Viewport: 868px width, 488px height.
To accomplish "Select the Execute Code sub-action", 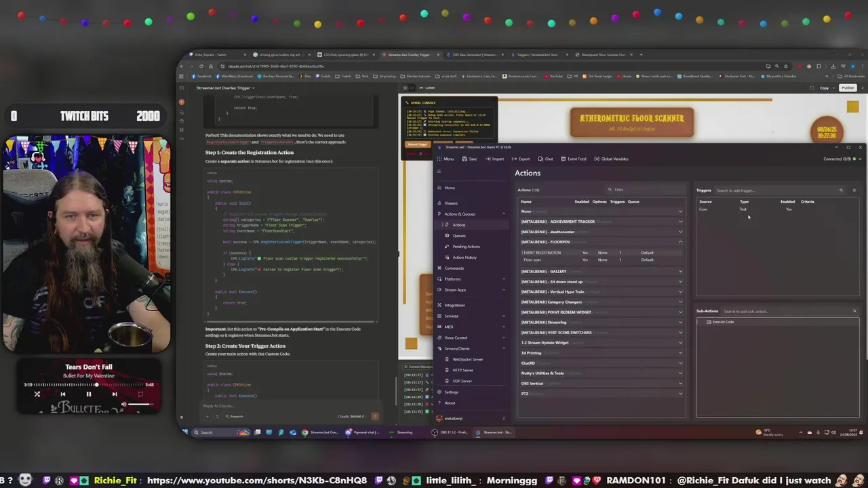I will tap(777, 322).
